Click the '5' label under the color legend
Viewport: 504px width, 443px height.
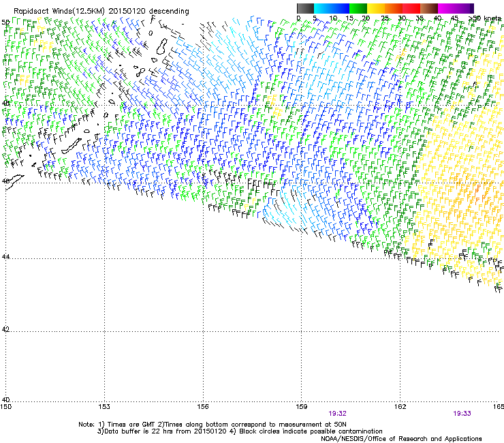[315, 18]
